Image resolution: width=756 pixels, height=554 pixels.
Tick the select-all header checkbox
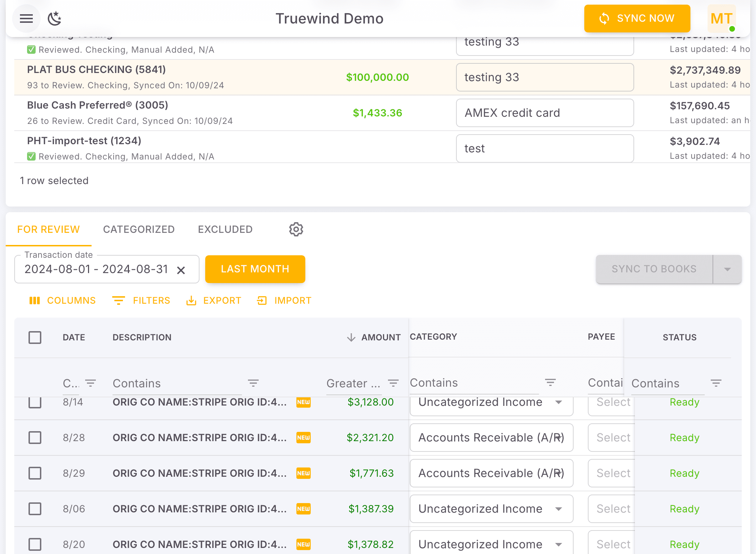[x=35, y=338]
